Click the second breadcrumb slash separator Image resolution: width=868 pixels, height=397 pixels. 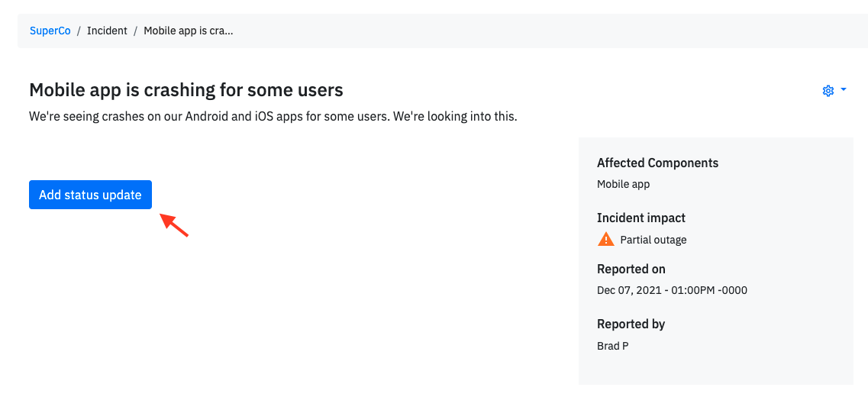coord(136,31)
